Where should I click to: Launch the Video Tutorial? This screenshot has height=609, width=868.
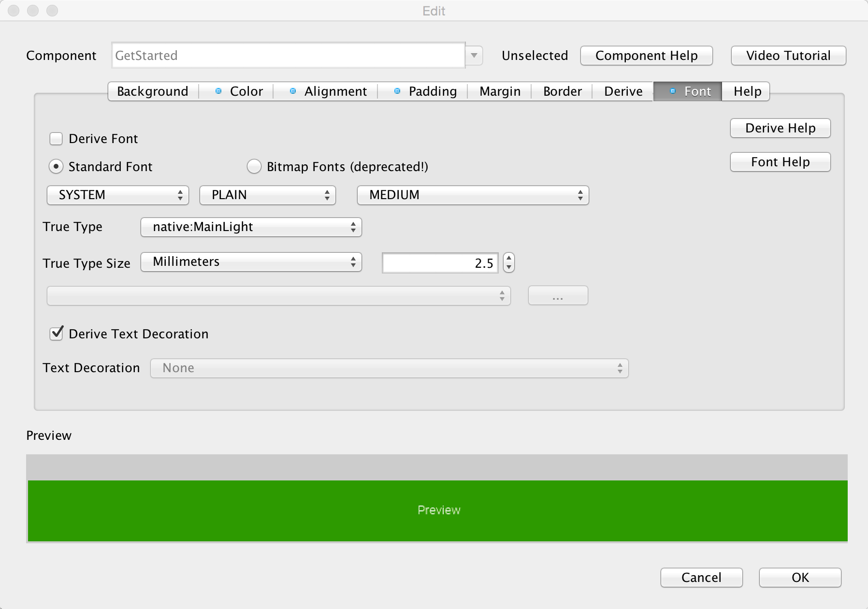[788, 55]
